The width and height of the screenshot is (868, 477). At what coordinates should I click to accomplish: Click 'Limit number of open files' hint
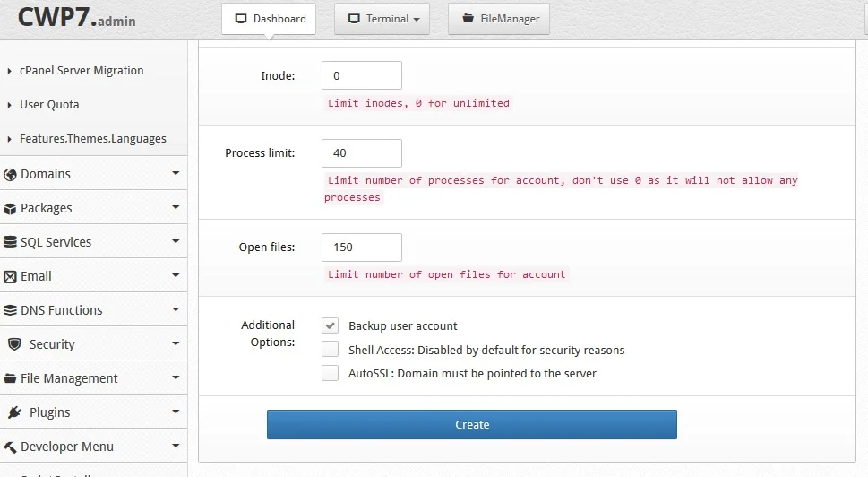446,274
